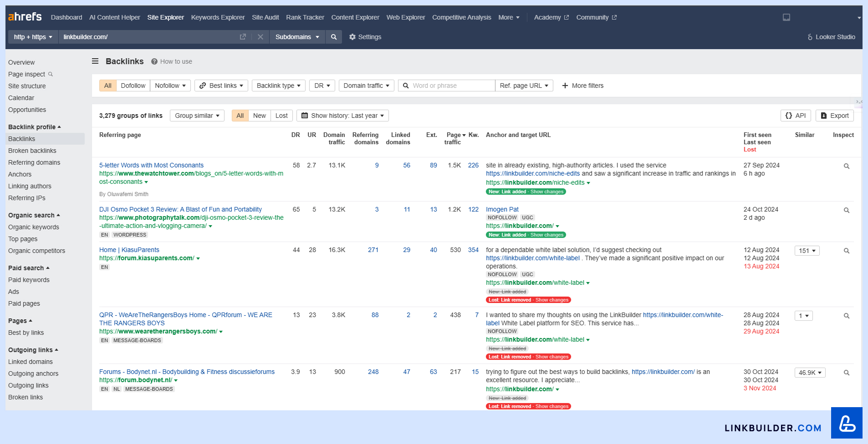The height and width of the screenshot is (444, 868).
Task: Focus the Word or phrase search field
Action: 447,86
